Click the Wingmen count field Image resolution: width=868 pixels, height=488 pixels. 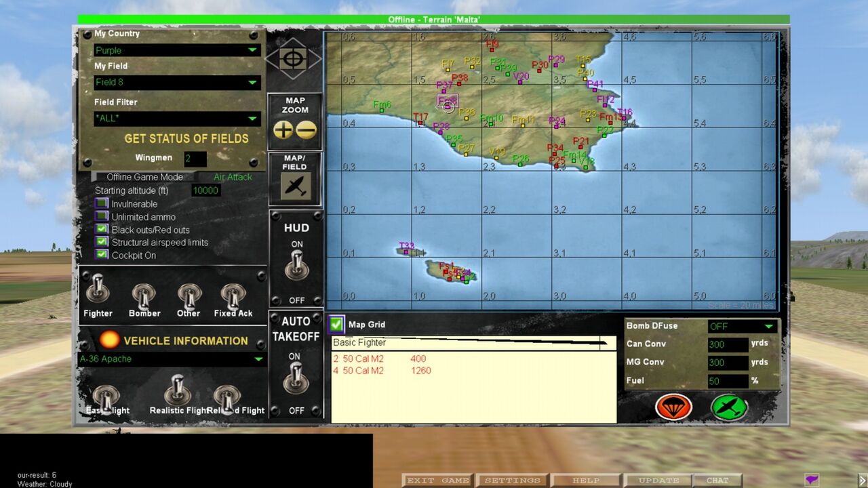(195, 159)
